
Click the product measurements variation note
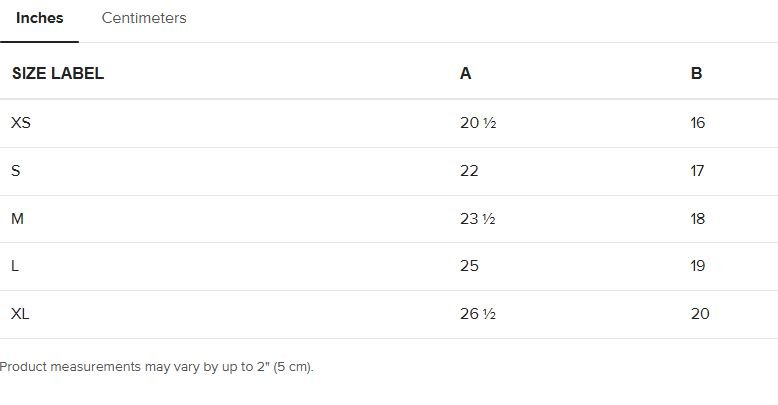click(x=157, y=367)
